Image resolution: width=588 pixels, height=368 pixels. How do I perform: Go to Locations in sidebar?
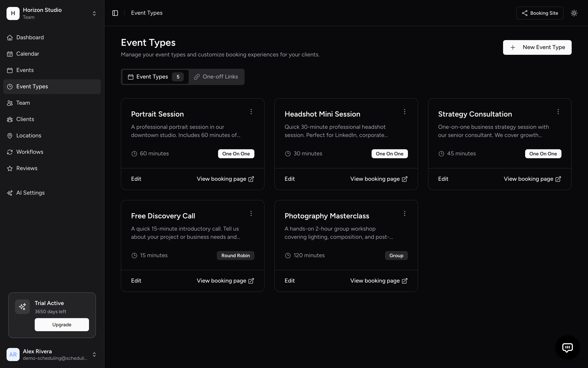(52, 136)
